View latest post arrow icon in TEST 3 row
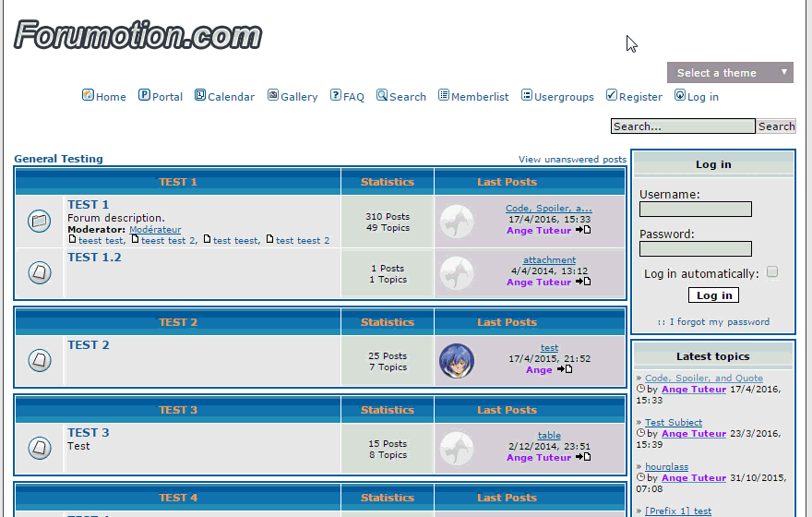812x517 pixels. [x=583, y=456]
